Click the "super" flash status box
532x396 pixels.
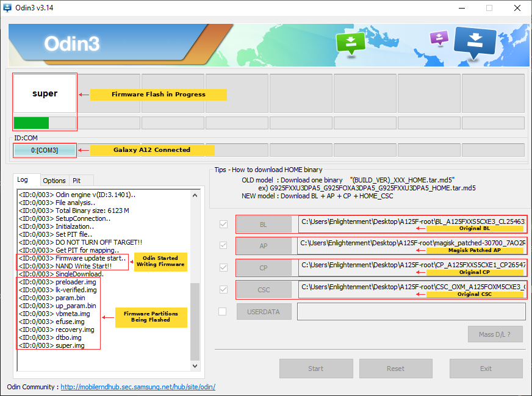tap(45, 93)
